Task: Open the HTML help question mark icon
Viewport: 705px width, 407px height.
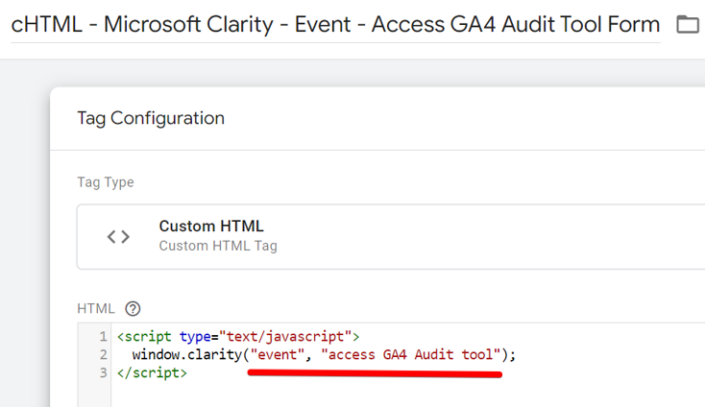Action: [x=133, y=309]
